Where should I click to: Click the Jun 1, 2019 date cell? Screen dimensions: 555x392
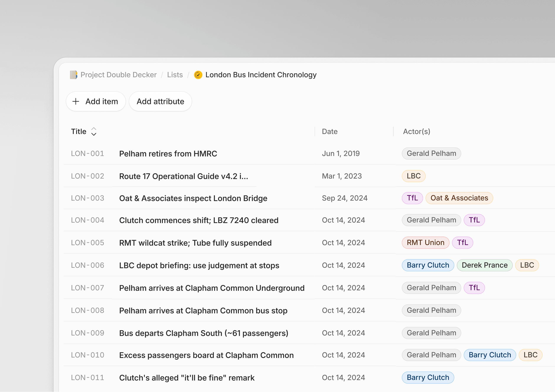pyautogui.click(x=341, y=154)
